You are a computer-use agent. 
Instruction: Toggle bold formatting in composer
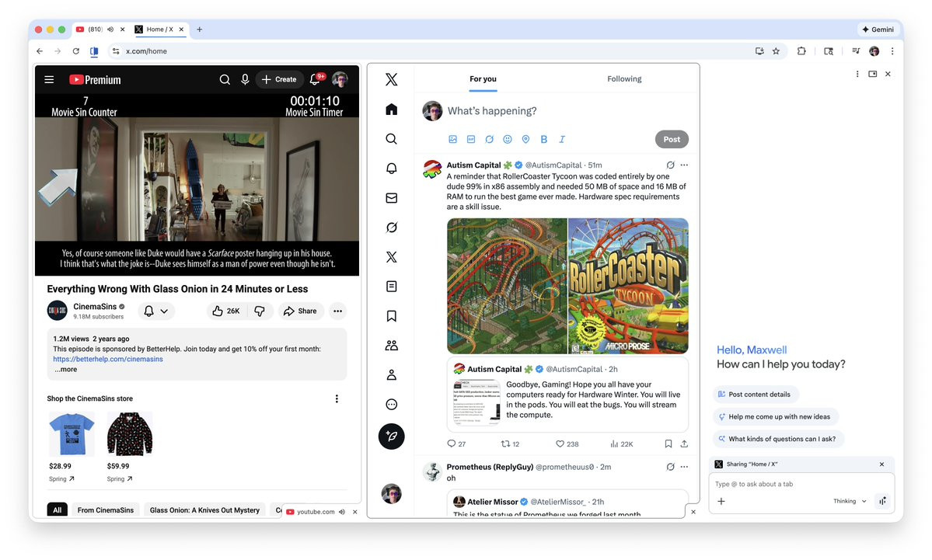coord(543,140)
